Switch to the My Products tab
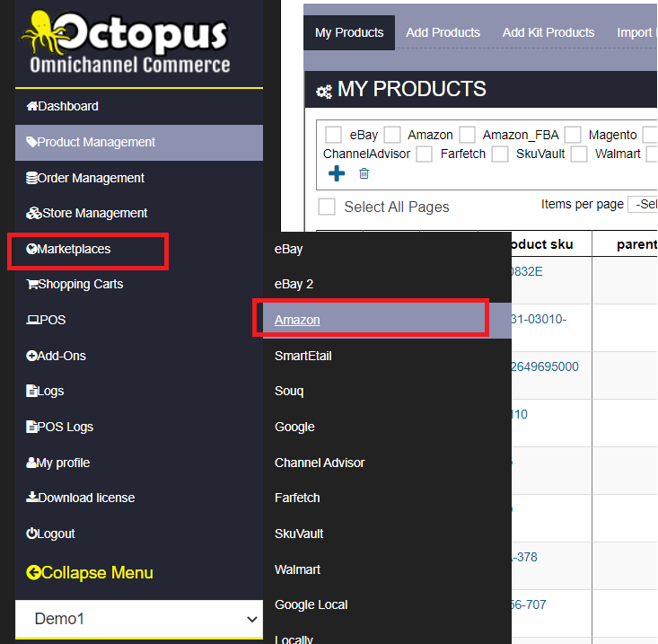 coord(349,32)
